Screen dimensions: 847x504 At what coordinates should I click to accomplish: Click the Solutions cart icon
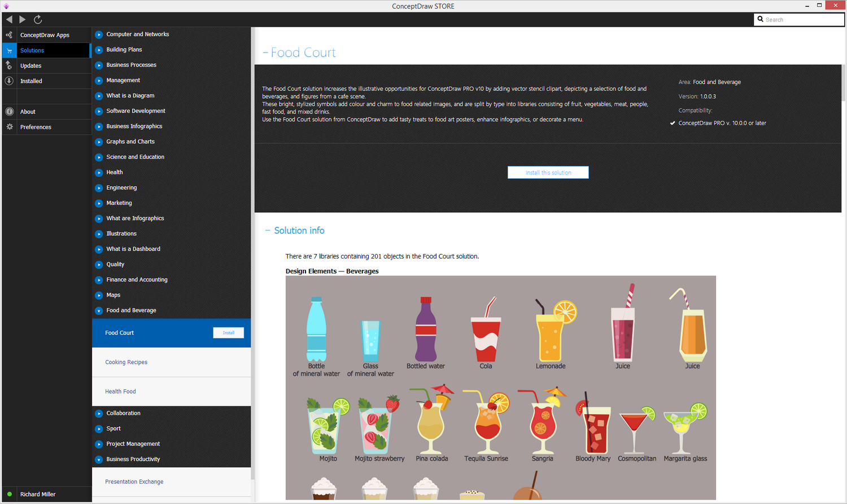[x=9, y=50]
